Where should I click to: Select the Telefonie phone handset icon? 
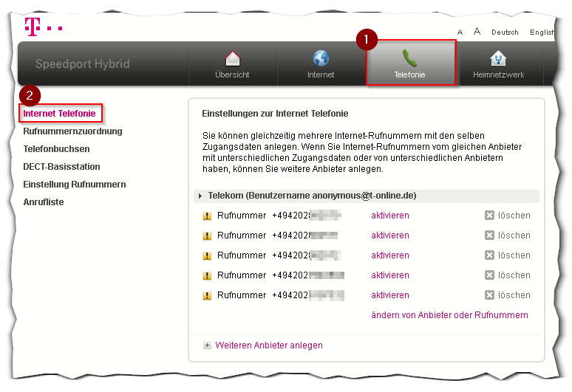click(x=409, y=58)
